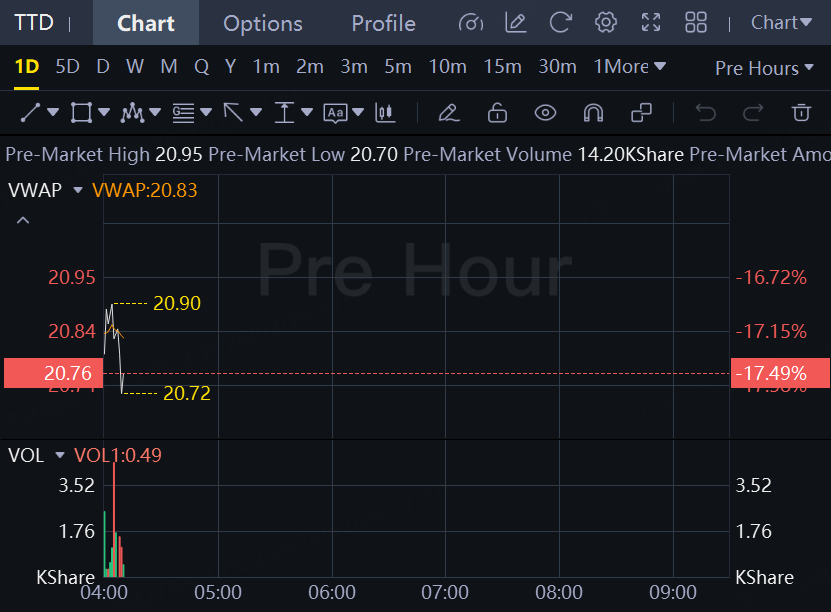Enter fullscreen with the expand icon

pos(651,23)
